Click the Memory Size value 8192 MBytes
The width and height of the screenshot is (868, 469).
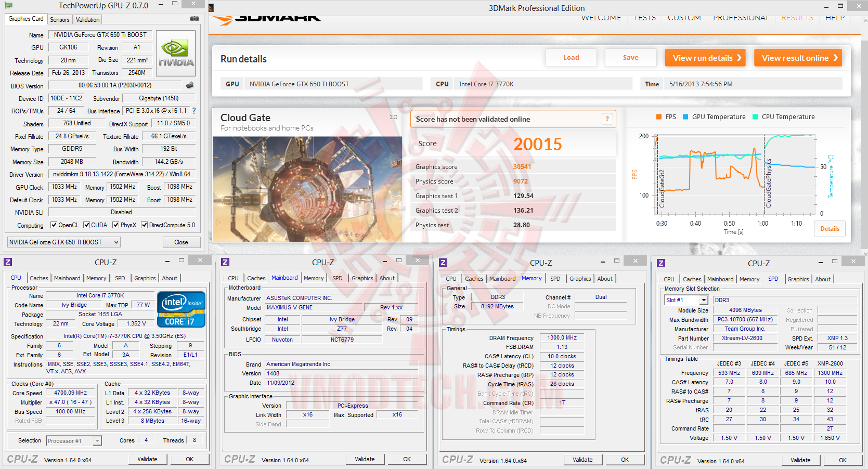click(x=498, y=307)
